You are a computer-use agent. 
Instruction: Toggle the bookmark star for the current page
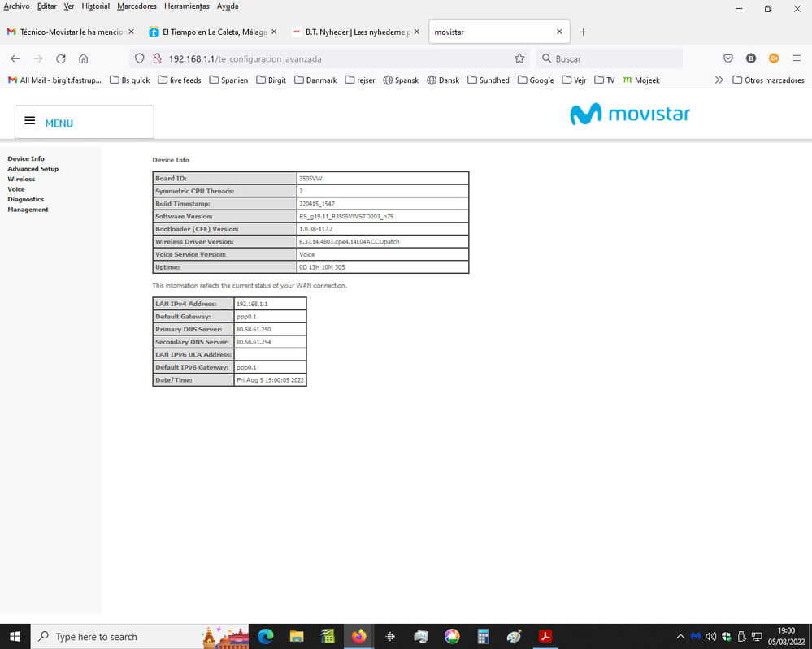tap(519, 58)
